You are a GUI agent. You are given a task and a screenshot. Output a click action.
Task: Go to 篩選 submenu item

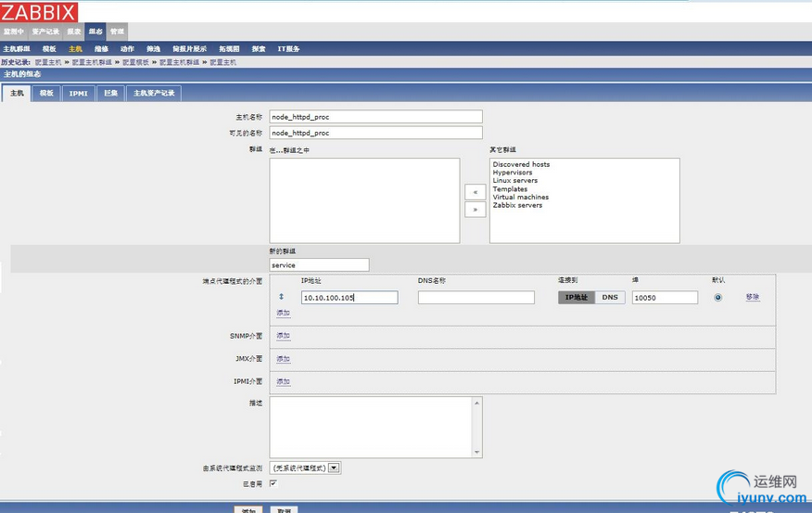click(x=153, y=49)
